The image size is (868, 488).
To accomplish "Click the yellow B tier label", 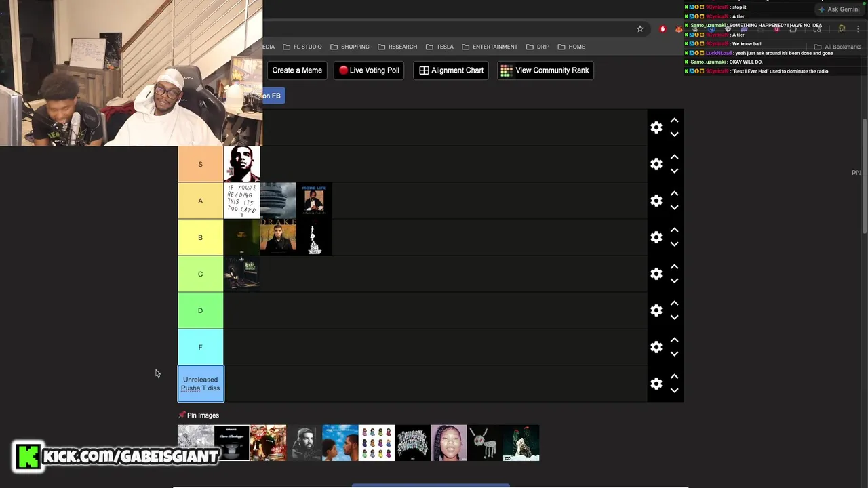I will coord(201,237).
